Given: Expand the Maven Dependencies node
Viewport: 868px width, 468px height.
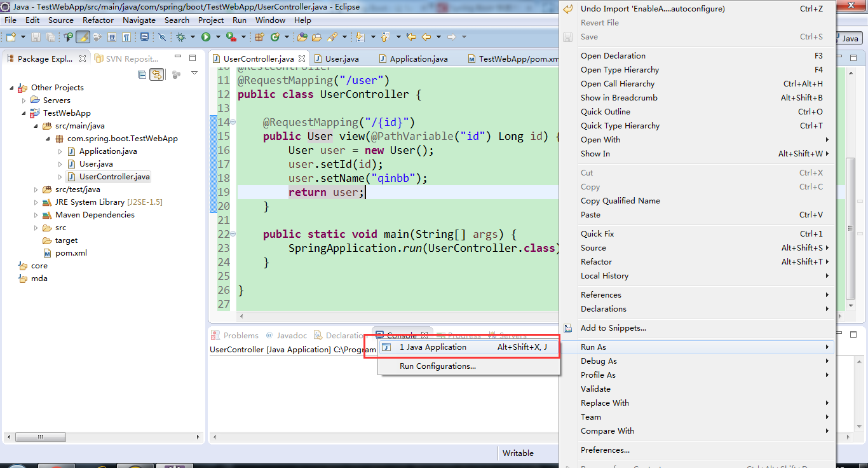Looking at the screenshot, I should (x=36, y=215).
